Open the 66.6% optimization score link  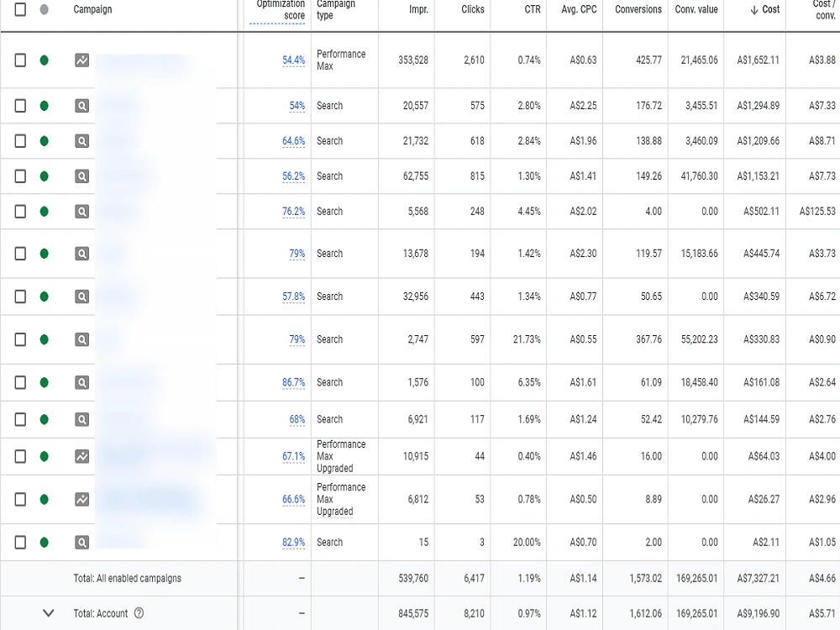pyautogui.click(x=293, y=499)
